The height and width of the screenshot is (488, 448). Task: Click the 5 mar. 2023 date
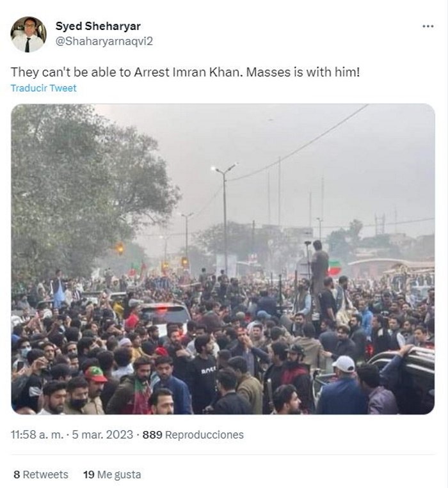click(x=102, y=434)
